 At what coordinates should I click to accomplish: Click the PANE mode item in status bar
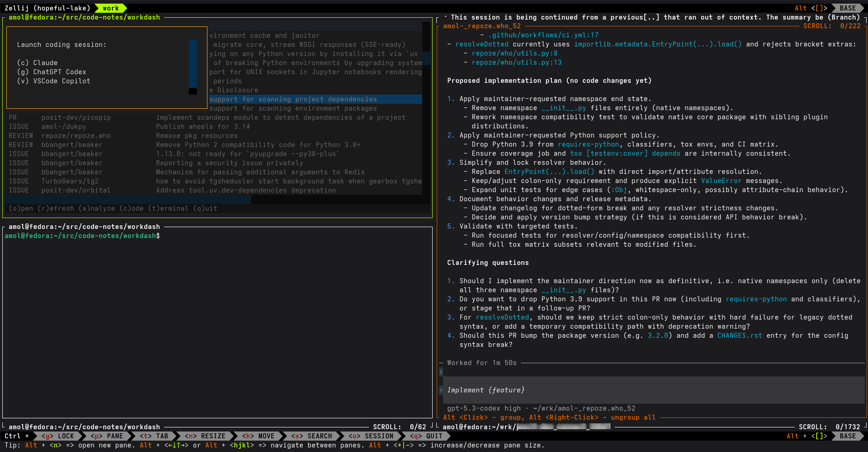pyautogui.click(x=107, y=436)
